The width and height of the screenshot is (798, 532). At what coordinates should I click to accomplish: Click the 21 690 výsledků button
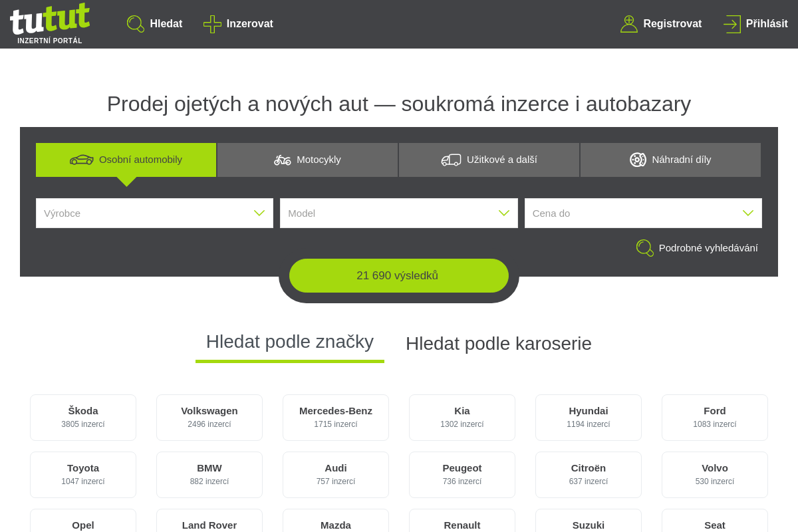coord(399,275)
